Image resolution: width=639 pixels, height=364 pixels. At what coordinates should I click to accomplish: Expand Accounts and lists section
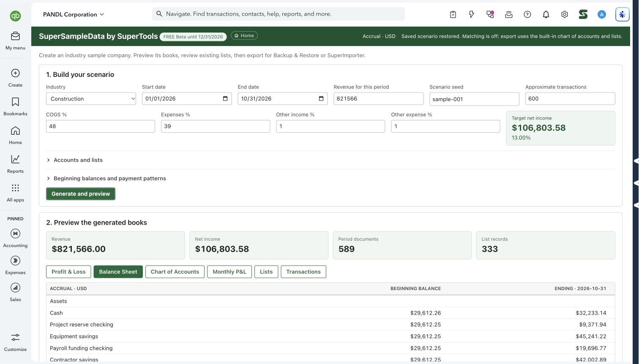point(74,160)
